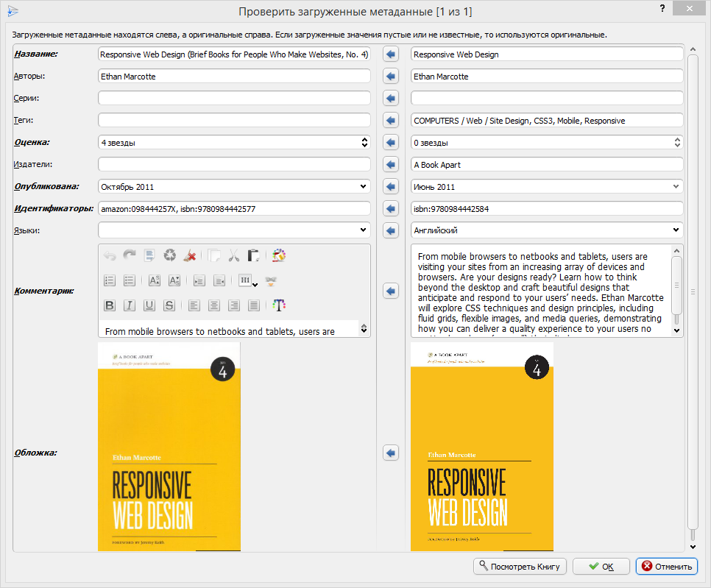Viewport: 711px width, 588px height.
Task: Click the left authors field with Ethan Marcotte
Action: (x=233, y=76)
